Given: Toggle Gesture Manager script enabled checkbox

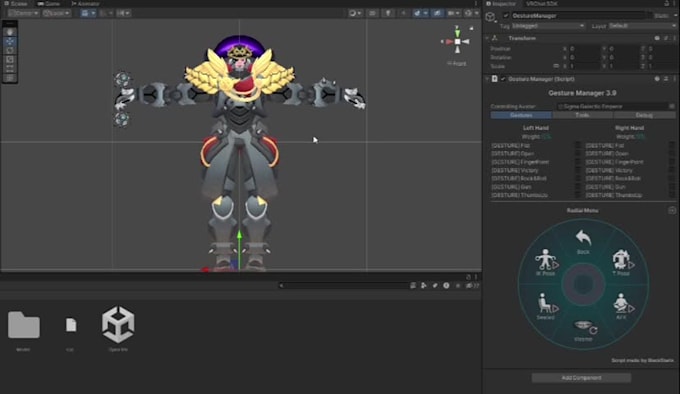Looking at the screenshot, I should coord(503,79).
